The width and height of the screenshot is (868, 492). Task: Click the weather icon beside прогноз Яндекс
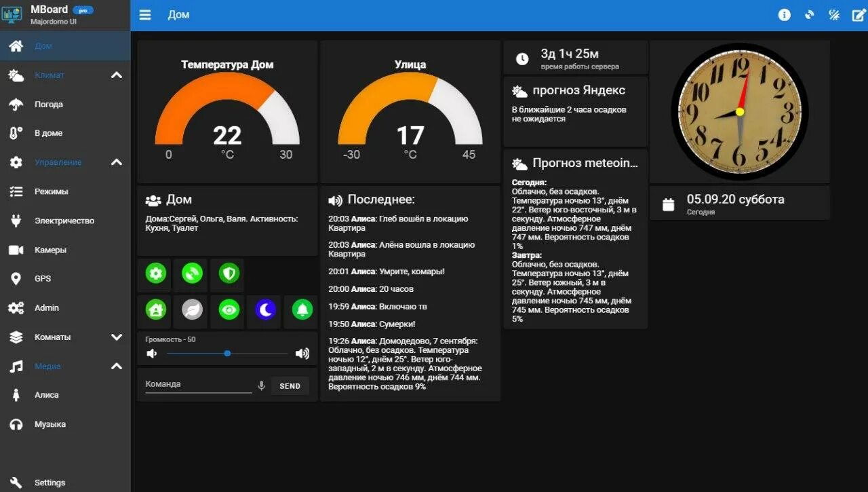[x=520, y=91]
